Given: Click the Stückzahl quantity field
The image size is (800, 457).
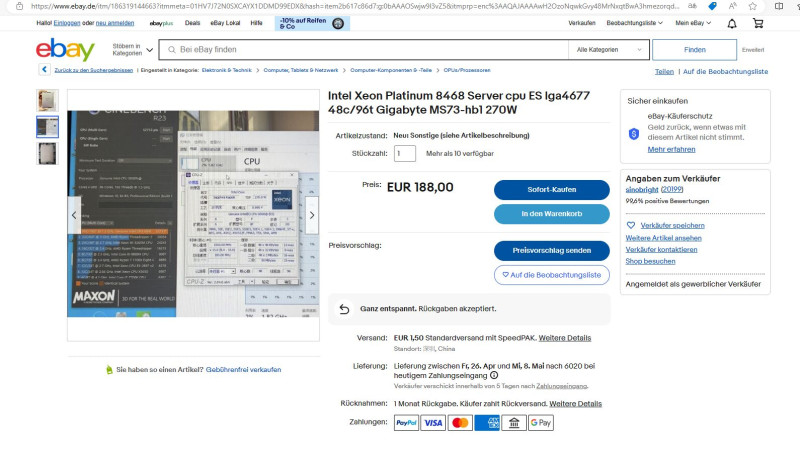Looking at the screenshot, I should [405, 154].
